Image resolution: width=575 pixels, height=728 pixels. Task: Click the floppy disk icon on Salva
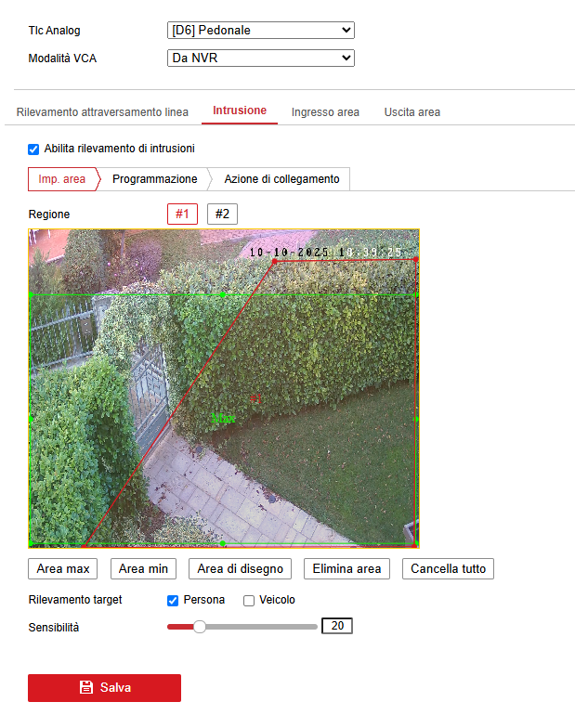(x=86, y=687)
